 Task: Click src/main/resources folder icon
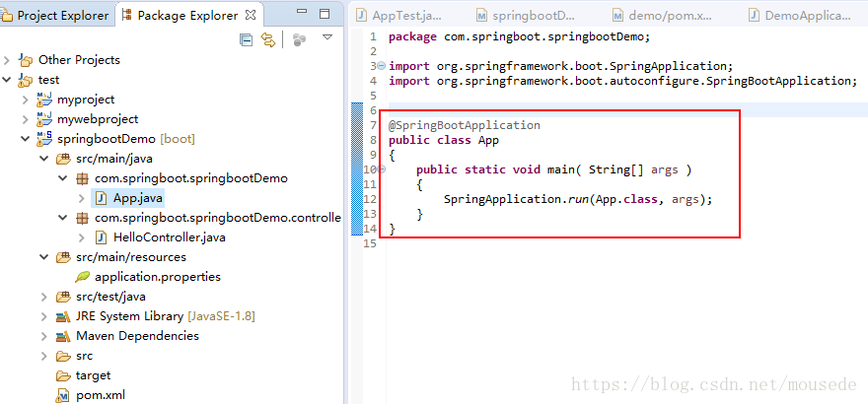coord(63,257)
